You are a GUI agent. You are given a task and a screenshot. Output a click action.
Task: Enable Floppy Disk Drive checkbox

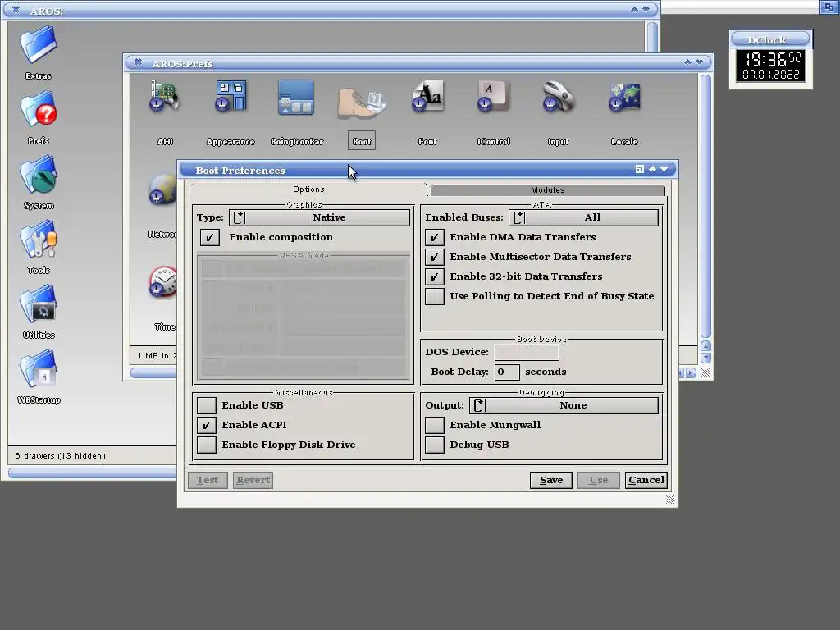pyautogui.click(x=206, y=445)
